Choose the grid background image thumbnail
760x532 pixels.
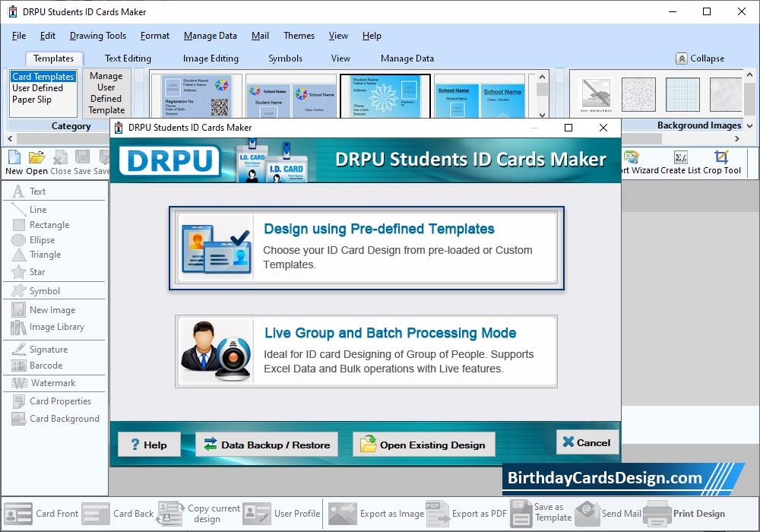682,94
